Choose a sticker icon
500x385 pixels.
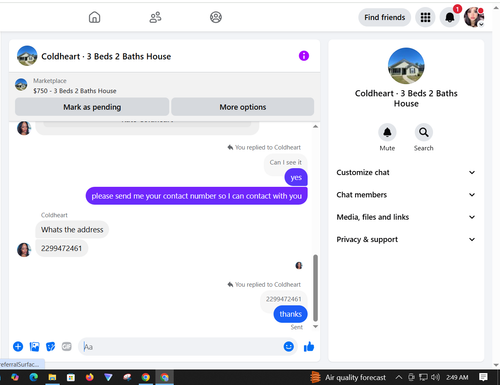coord(50,347)
